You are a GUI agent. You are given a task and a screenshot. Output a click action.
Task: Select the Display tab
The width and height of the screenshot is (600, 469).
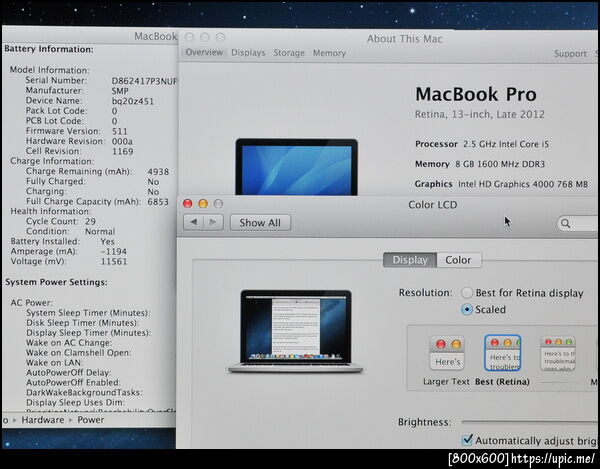410,260
